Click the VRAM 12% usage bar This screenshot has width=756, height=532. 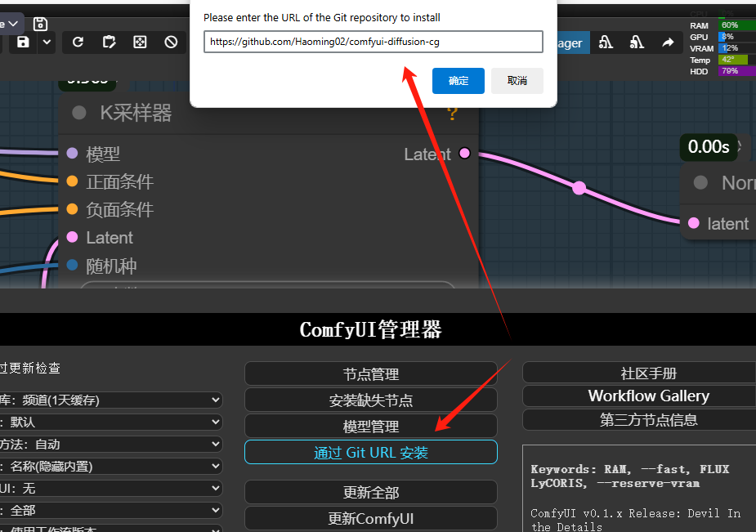pos(736,48)
